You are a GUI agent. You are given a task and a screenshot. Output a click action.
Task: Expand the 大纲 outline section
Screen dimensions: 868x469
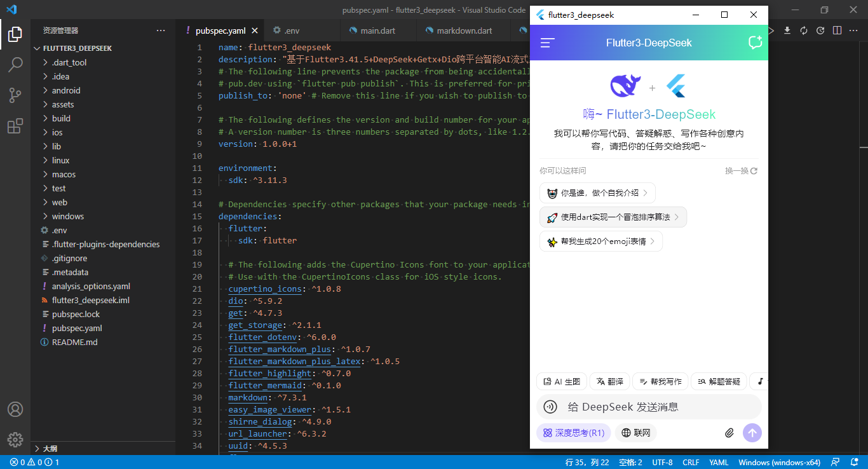point(103,448)
